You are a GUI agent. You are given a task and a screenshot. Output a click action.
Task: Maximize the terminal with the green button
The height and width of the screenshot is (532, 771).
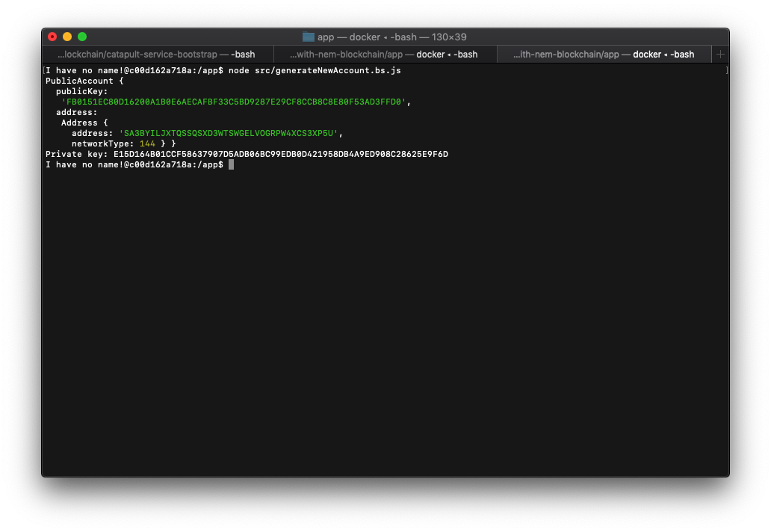(x=82, y=37)
